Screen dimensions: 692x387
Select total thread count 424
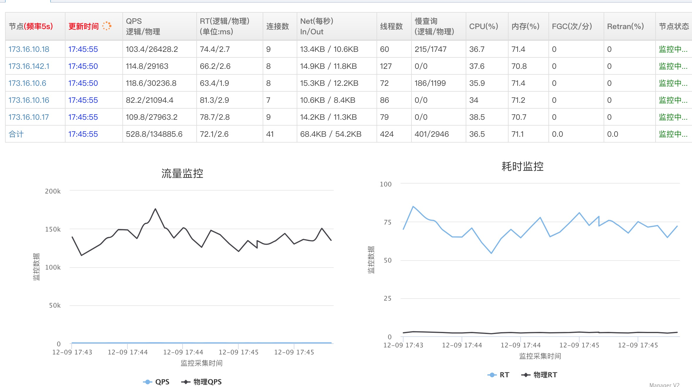(387, 134)
